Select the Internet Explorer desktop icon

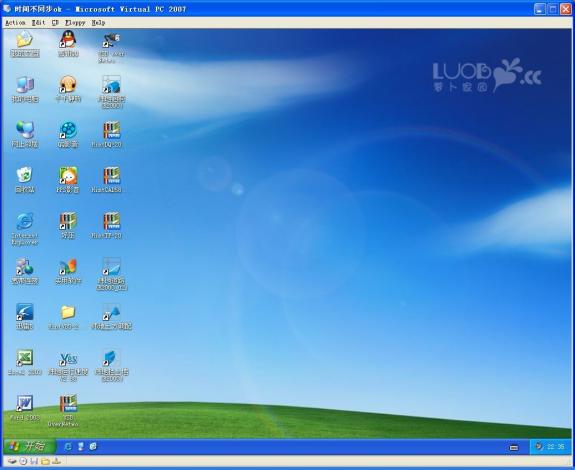pyautogui.click(x=25, y=229)
